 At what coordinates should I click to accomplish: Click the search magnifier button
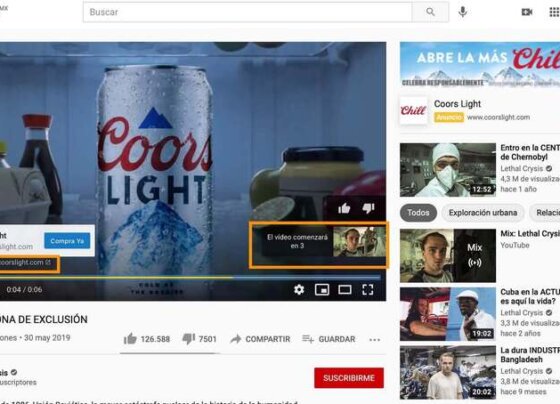pos(430,12)
